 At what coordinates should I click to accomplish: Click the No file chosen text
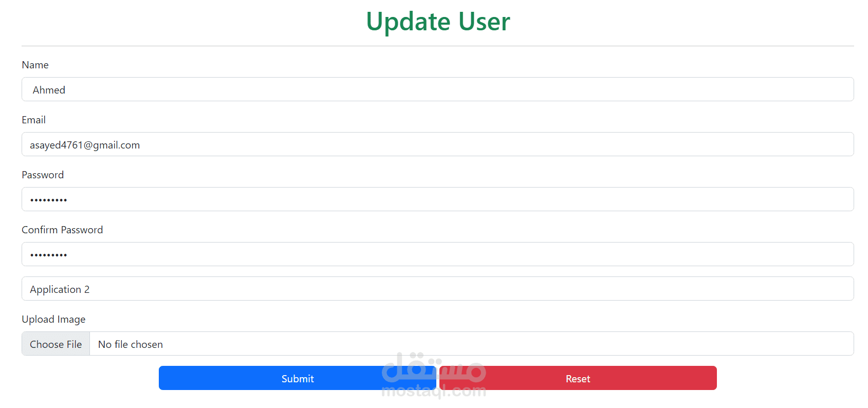point(131,344)
